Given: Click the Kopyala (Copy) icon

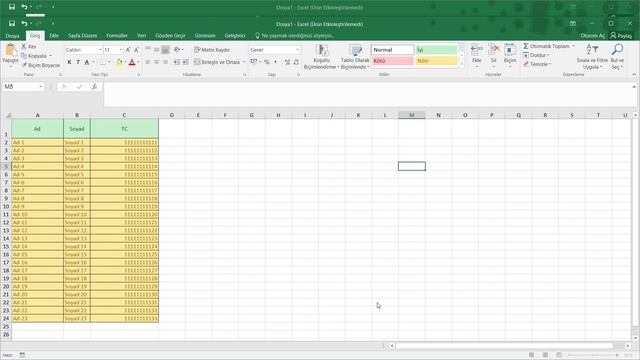Looking at the screenshot, I should [x=24, y=56].
